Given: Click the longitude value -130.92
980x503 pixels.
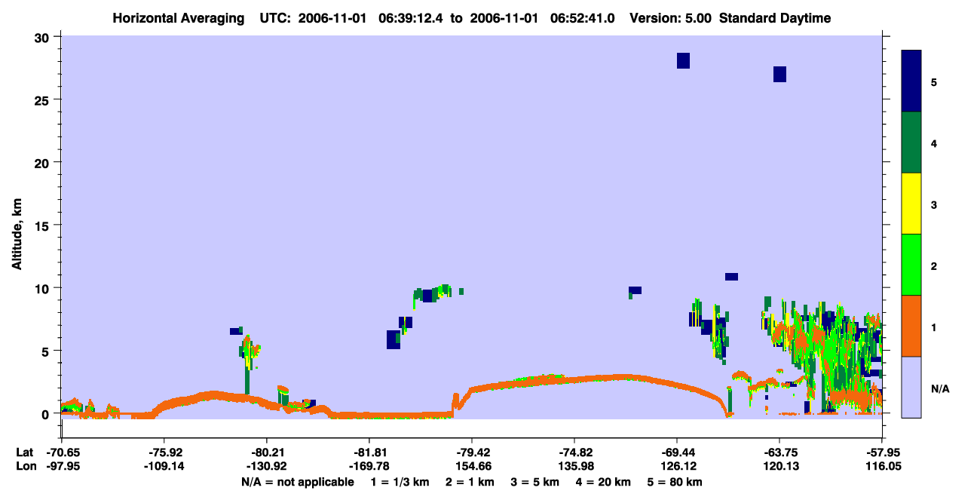Looking at the screenshot, I should pyautogui.click(x=267, y=466).
